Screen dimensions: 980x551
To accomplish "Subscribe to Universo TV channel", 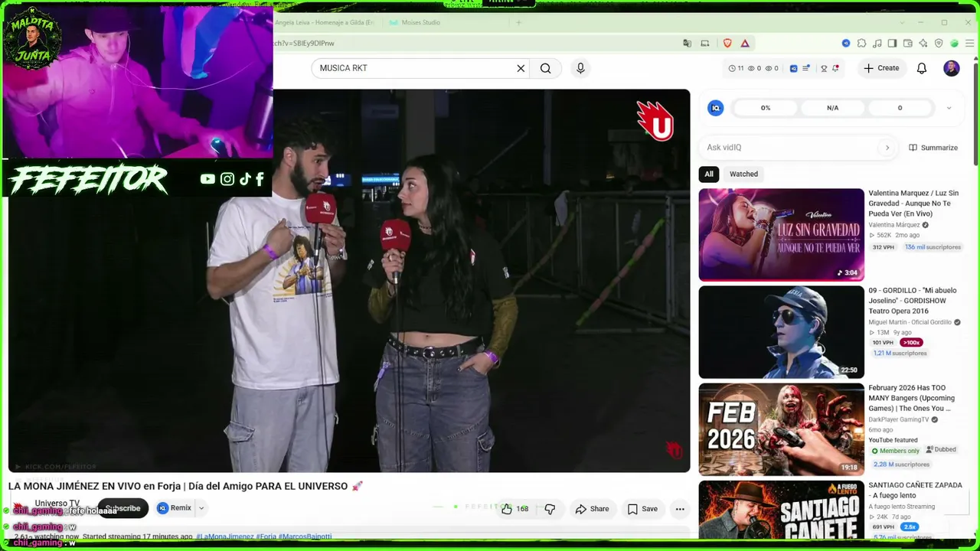I will [122, 508].
